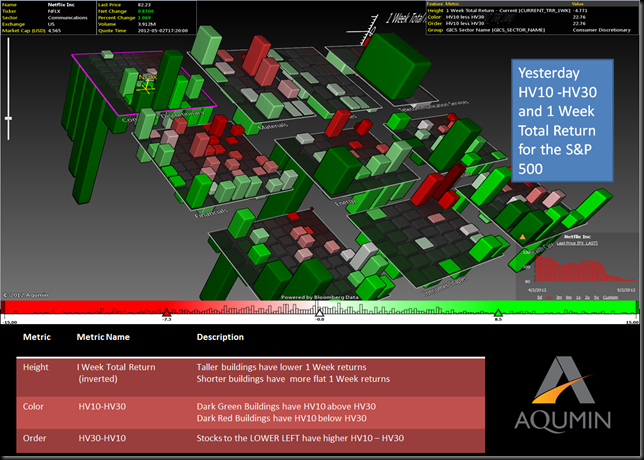
Task: Click the yellow NFLX marker in the landscape
Action: point(146,83)
